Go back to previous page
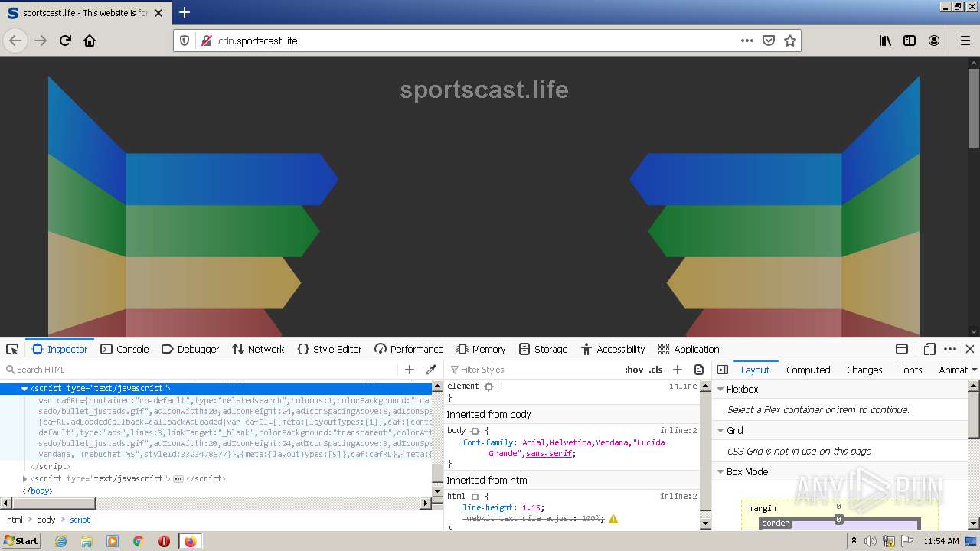The width and height of the screenshot is (980, 551). [15, 41]
